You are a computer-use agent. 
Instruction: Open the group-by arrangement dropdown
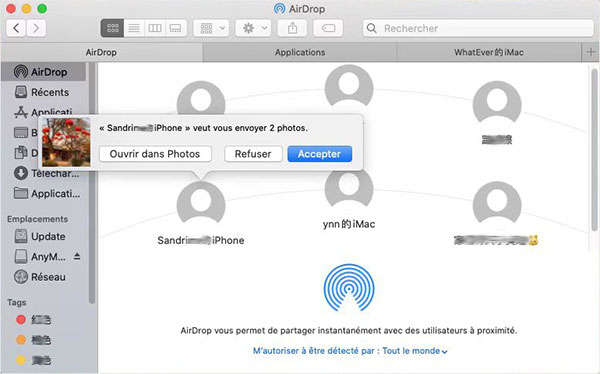pos(211,28)
